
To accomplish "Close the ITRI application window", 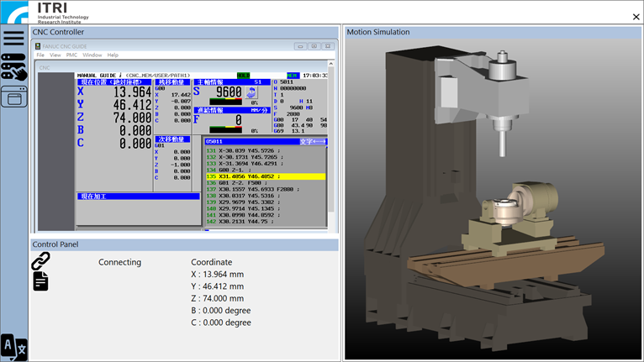I will pyautogui.click(x=635, y=17).
